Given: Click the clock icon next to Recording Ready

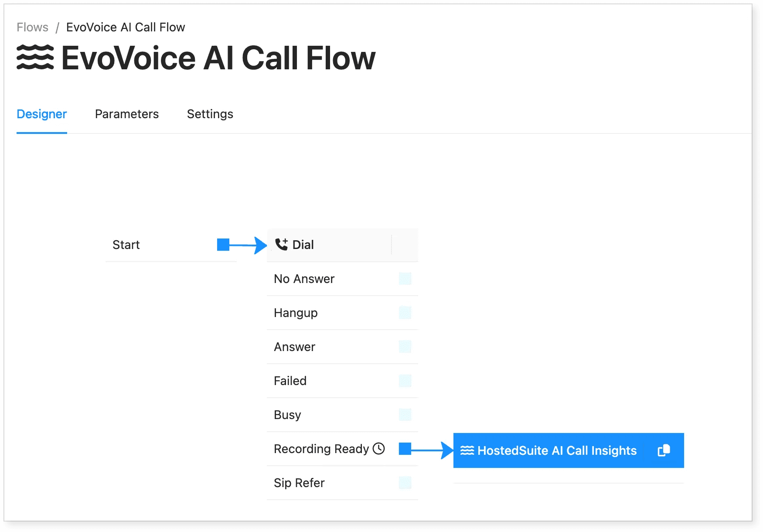Looking at the screenshot, I should click(379, 448).
